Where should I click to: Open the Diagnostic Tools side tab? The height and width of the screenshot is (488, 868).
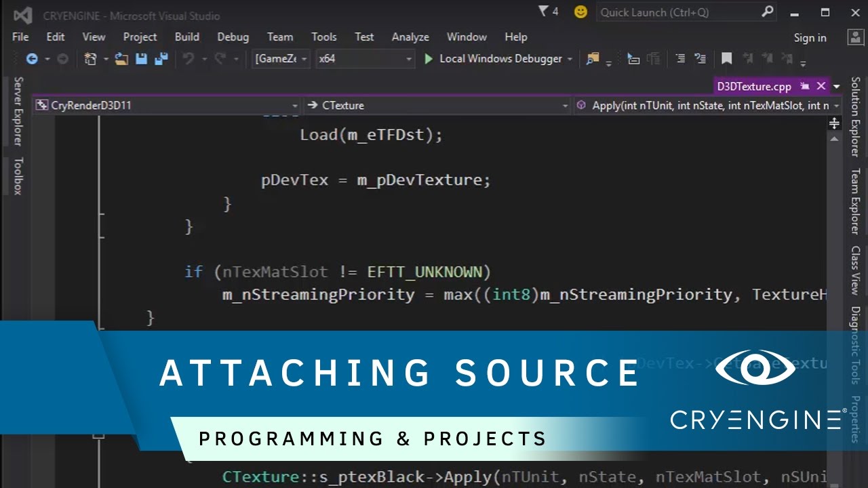855,346
